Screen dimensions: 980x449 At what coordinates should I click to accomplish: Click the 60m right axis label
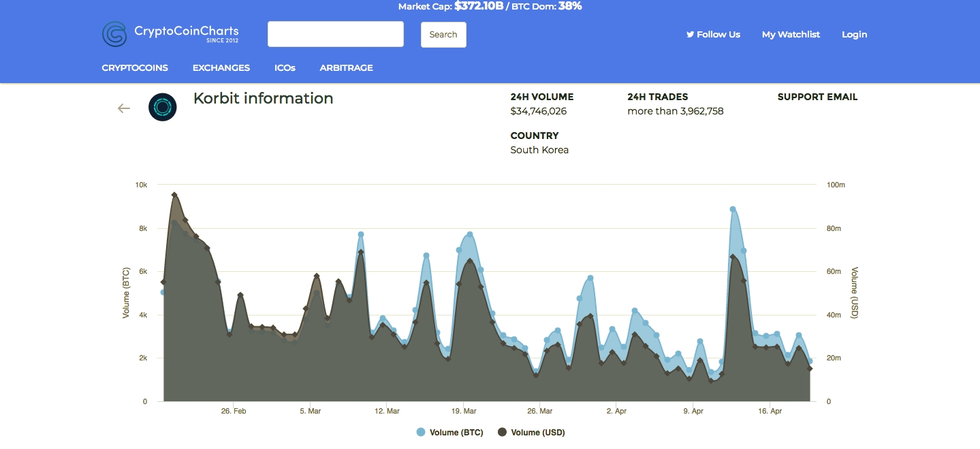834,271
